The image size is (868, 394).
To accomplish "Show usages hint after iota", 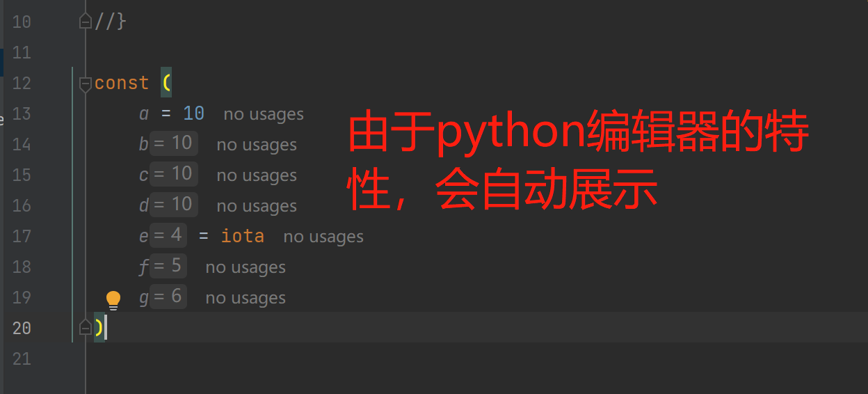I will coord(323,237).
